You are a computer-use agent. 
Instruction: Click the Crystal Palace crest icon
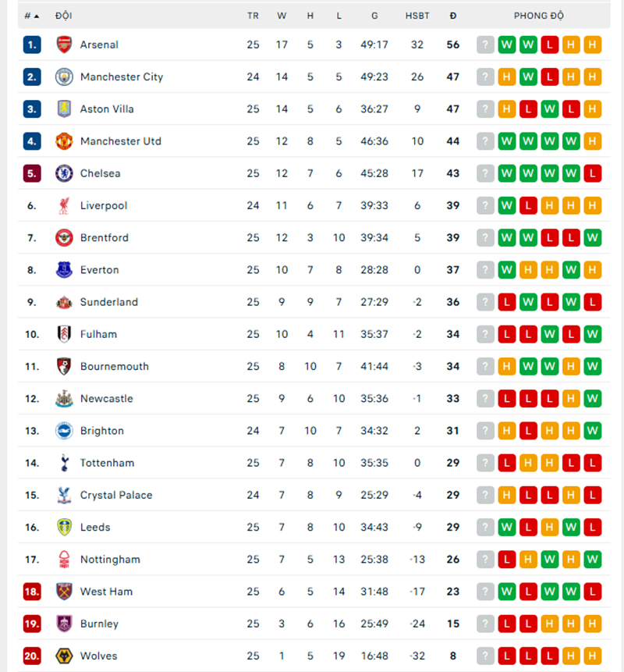[x=64, y=495]
